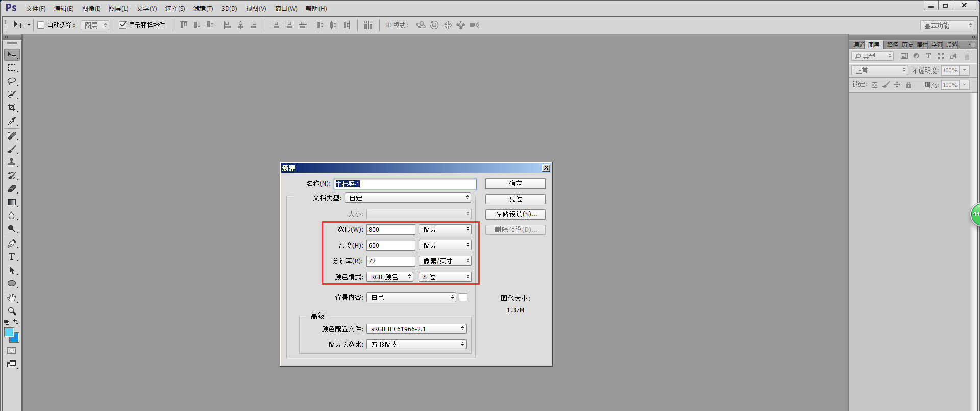Select the Dodge tool
This screenshot has width=980, height=411.
[x=12, y=229]
